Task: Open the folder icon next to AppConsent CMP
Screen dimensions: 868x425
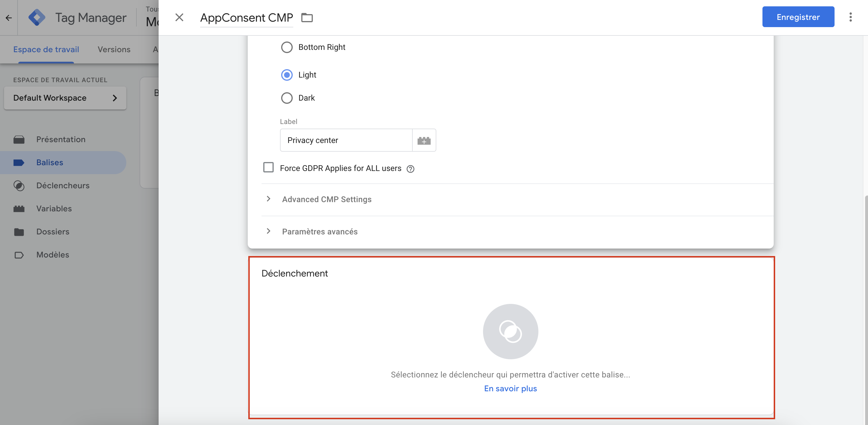Action: tap(307, 18)
